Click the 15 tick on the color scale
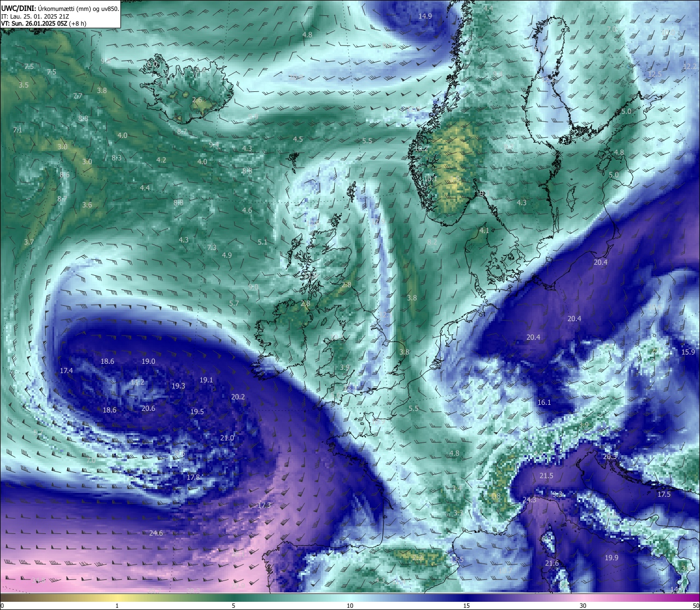The width and height of the screenshot is (700, 610). (x=466, y=606)
